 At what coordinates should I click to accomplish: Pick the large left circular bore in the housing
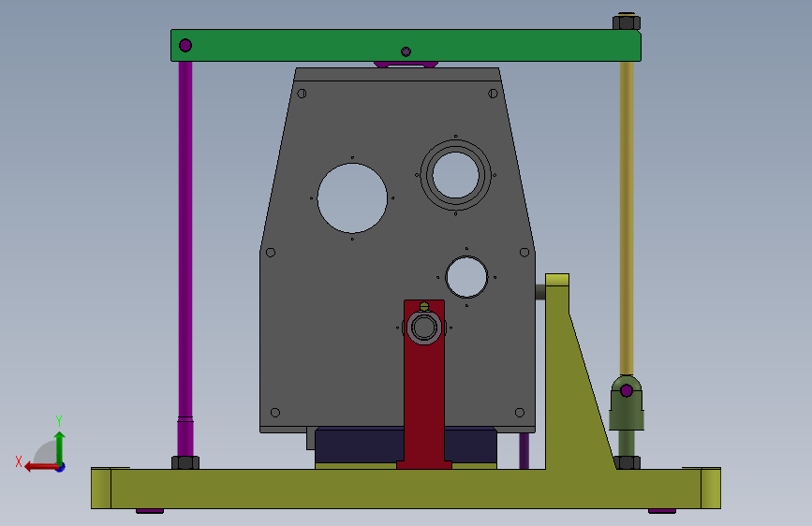coord(352,198)
